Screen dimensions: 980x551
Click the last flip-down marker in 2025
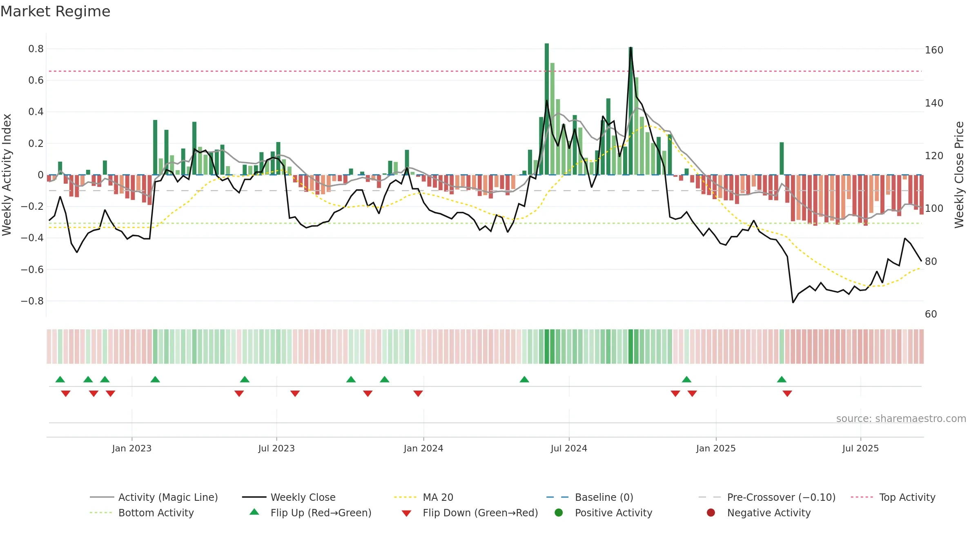coord(787,393)
